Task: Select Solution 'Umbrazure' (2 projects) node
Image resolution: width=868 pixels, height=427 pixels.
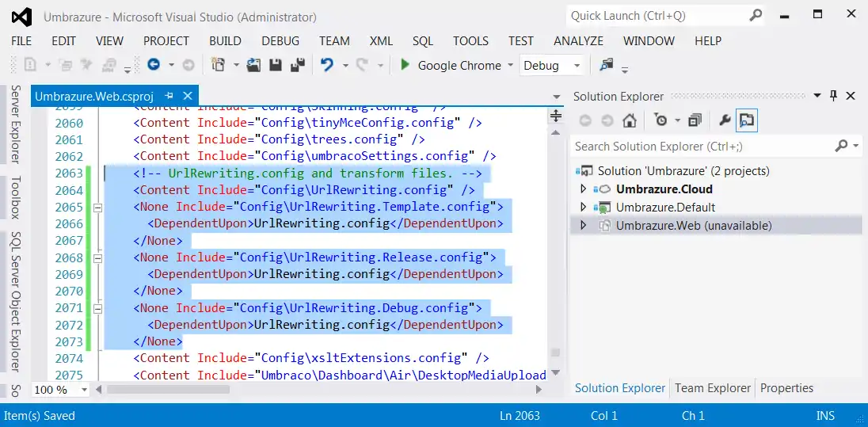Action: coord(683,170)
